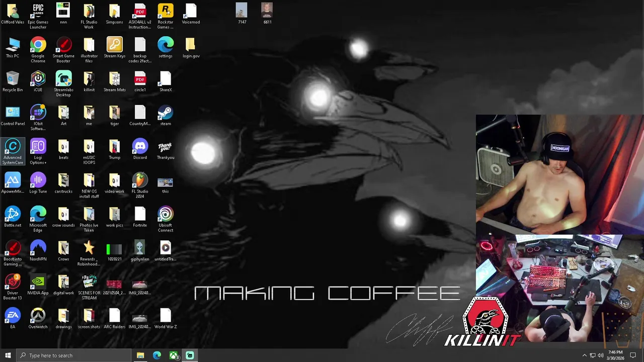
Task: Open File Explorer from taskbar
Action: [140, 355]
